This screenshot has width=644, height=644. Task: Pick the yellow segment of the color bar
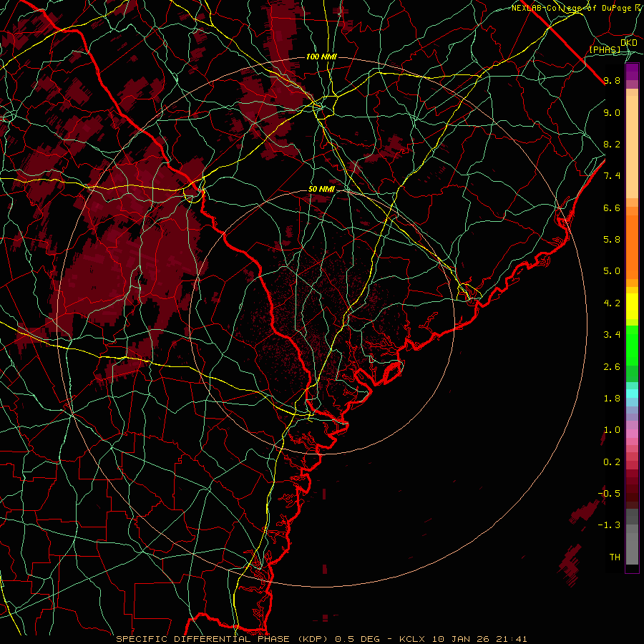632,306
